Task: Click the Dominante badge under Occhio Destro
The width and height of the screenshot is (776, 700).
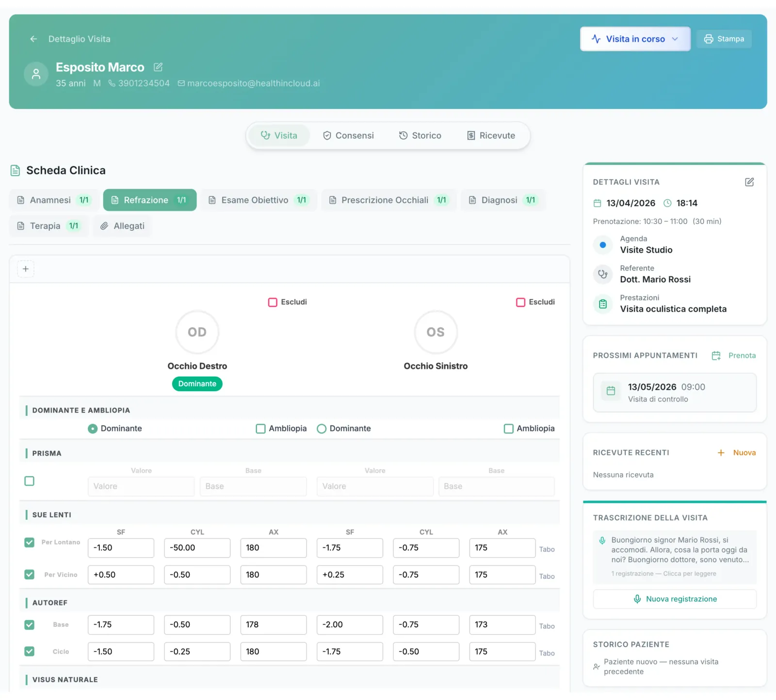Action: 197,384
